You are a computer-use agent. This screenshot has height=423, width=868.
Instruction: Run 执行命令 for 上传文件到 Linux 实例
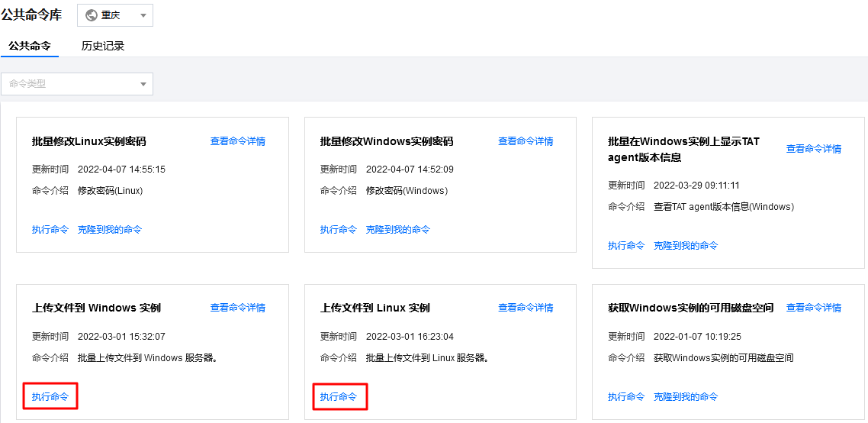click(x=338, y=397)
